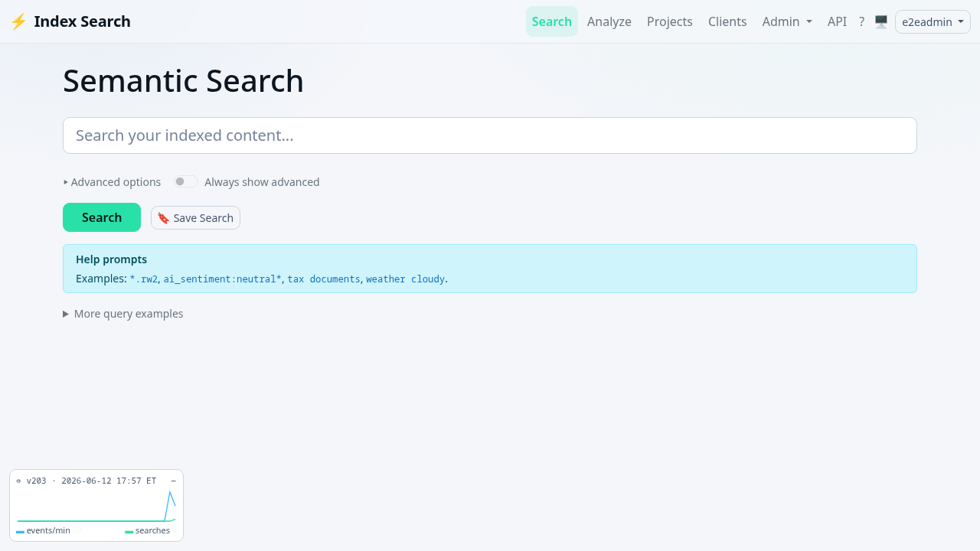
Task: Expand More query examples
Action: coord(123,314)
